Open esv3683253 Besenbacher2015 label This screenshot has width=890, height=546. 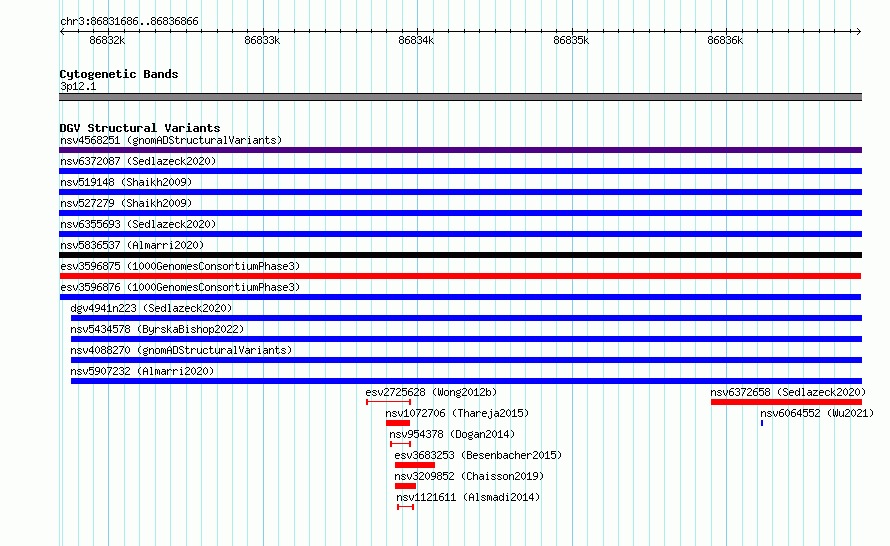[x=478, y=455]
